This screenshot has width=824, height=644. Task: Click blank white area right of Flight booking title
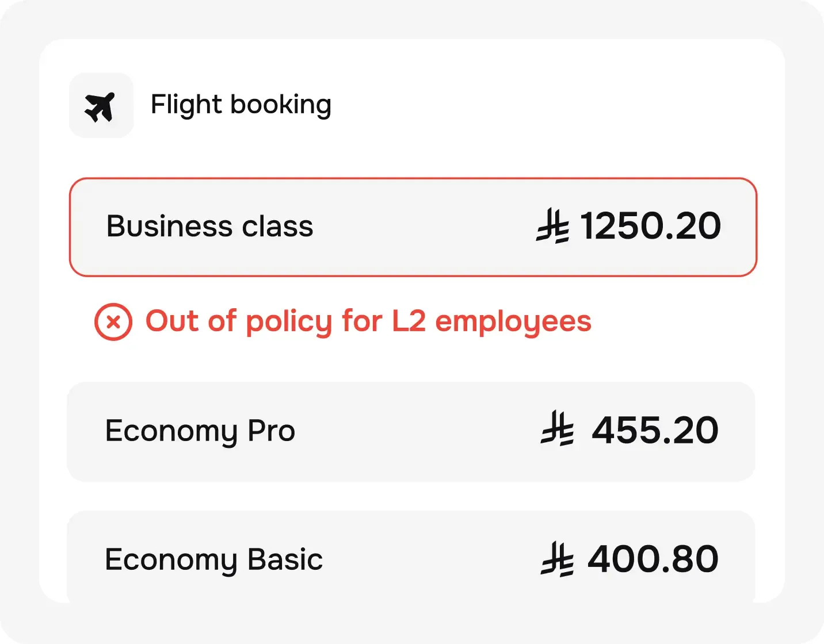tap(547, 105)
